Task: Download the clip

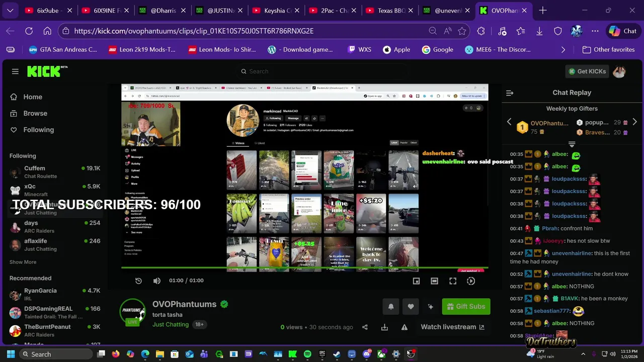Action: click(384, 327)
